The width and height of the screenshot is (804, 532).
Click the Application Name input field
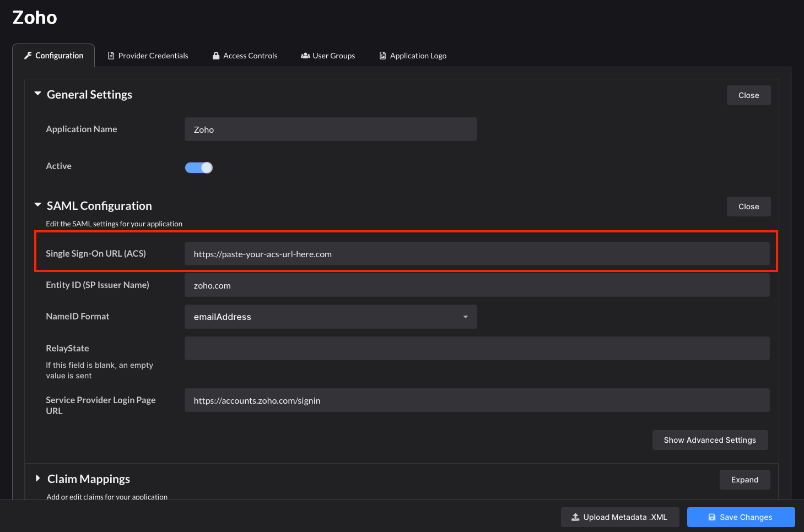[331, 129]
